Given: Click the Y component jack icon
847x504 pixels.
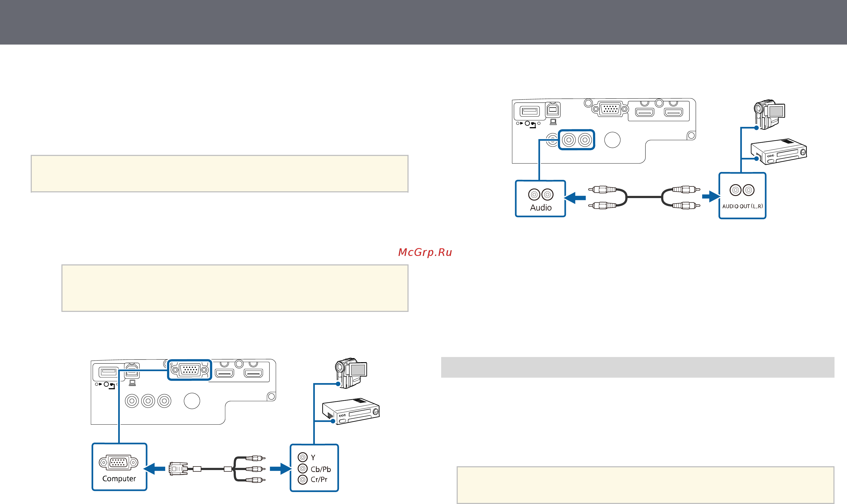Looking at the screenshot, I should tap(302, 458).
